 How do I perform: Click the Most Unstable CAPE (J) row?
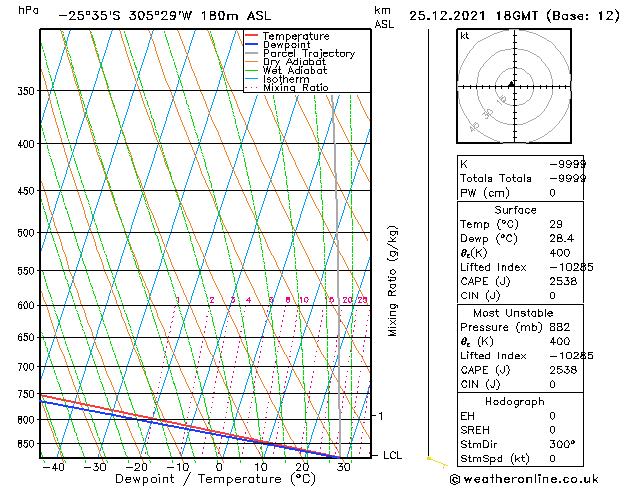[x=520, y=370]
